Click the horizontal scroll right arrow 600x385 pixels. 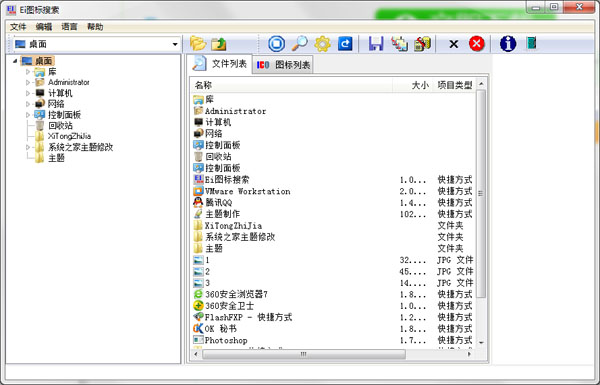tap(470, 354)
